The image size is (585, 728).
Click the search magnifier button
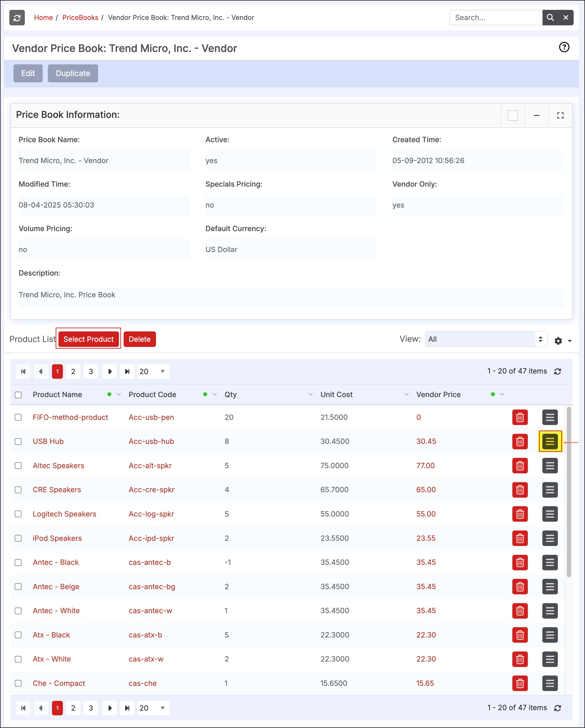point(550,18)
